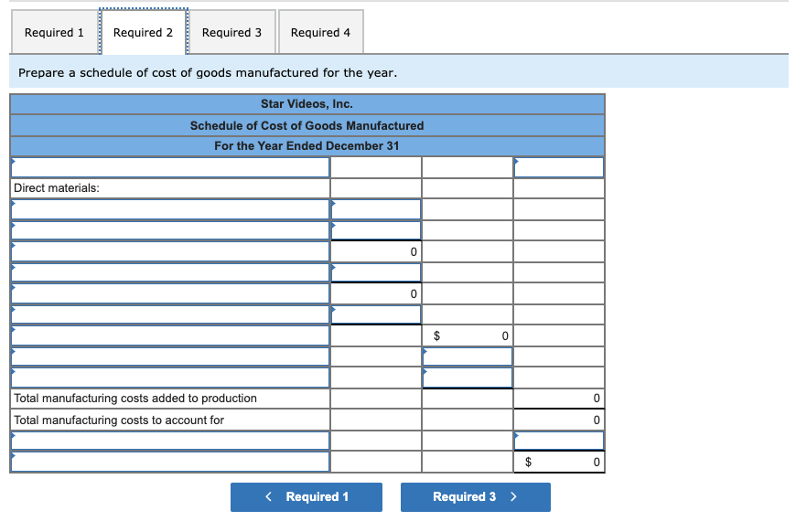The width and height of the screenshot is (796, 532).
Task: Click the third-column input cell below the '$ 0' value
Action: (x=467, y=356)
